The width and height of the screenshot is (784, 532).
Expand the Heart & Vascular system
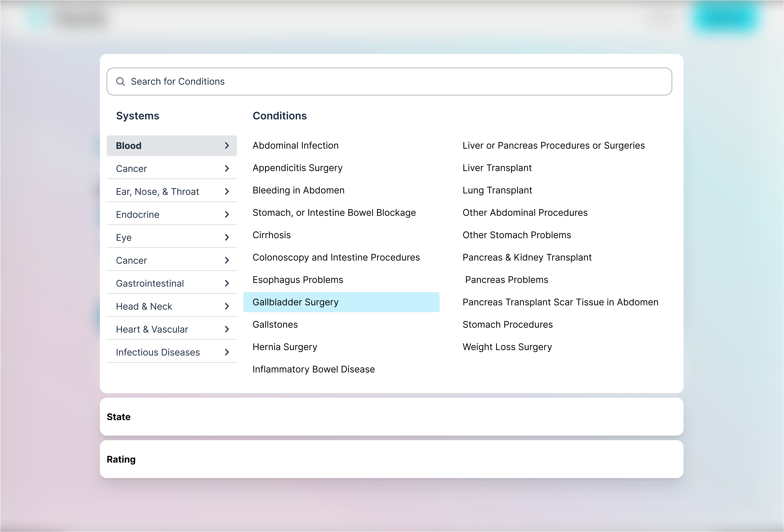pos(172,329)
